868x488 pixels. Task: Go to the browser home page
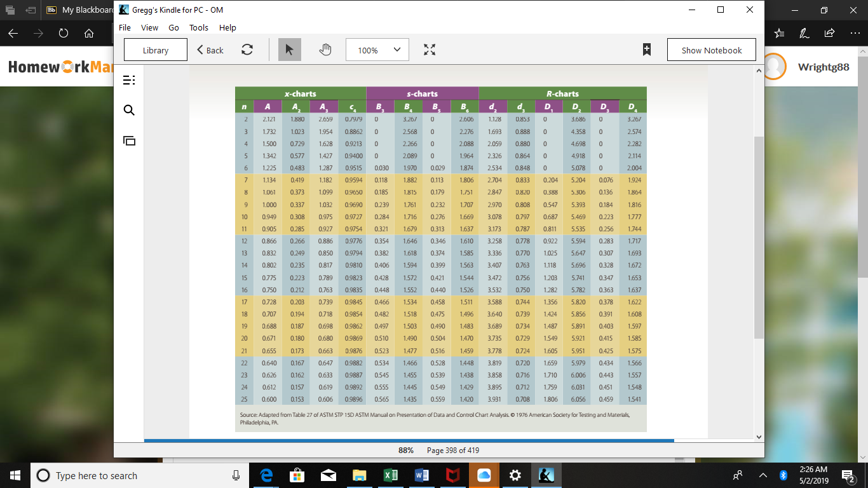coord(89,34)
